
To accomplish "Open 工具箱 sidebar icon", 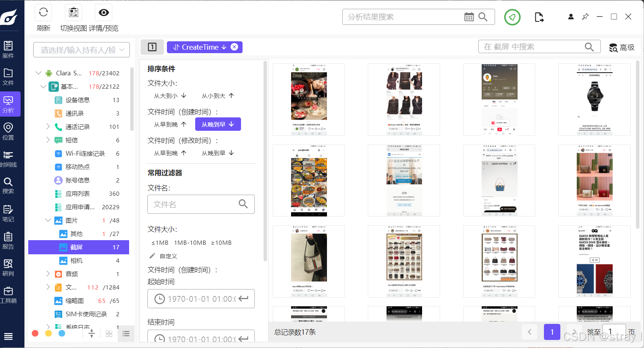I will coord(8,295).
